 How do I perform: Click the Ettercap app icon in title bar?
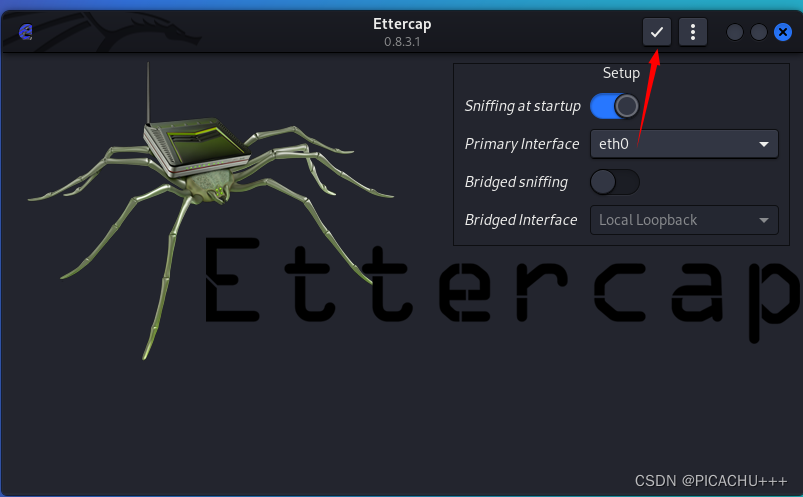click(26, 32)
